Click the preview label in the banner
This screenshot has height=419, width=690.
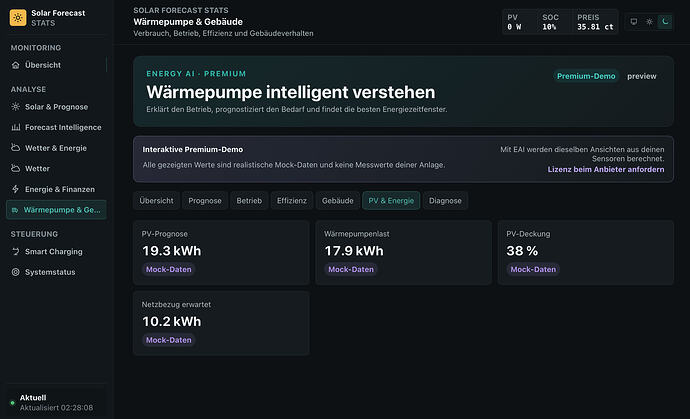point(642,76)
